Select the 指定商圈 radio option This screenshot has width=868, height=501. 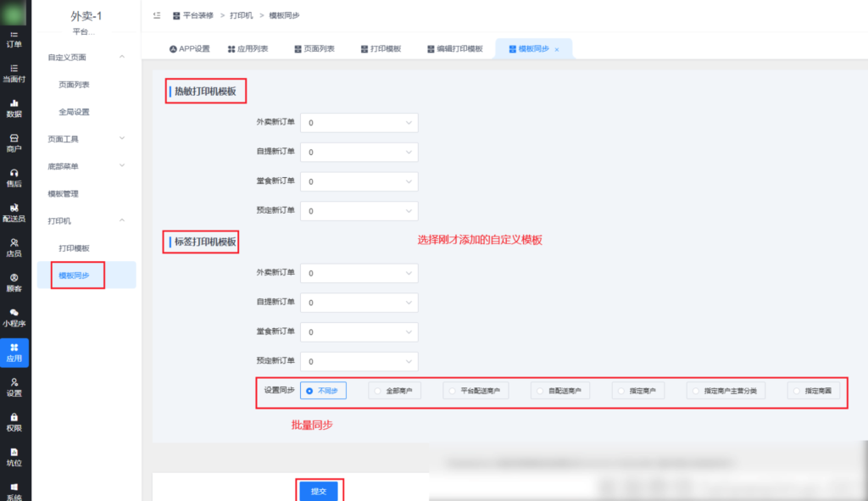click(x=813, y=391)
